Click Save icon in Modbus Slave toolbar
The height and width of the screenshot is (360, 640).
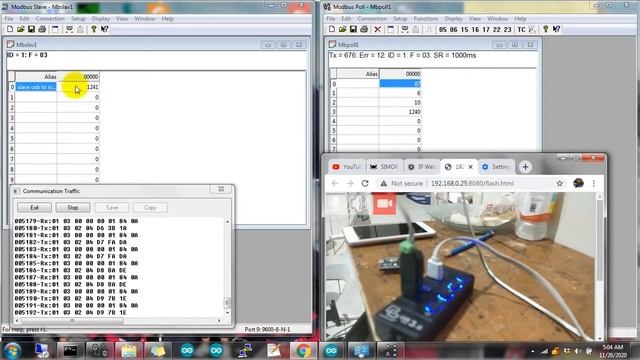pos(31,29)
